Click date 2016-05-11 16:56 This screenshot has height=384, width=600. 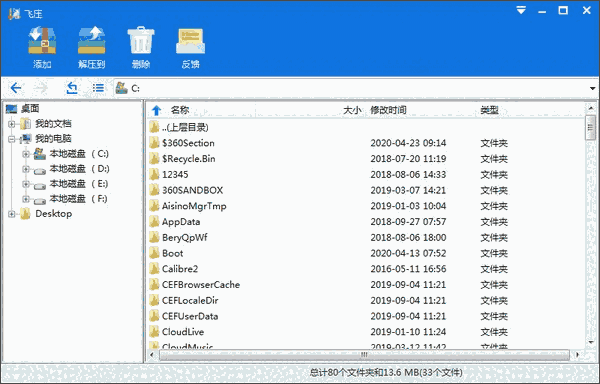pyautogui.click(x=408, y=269)
